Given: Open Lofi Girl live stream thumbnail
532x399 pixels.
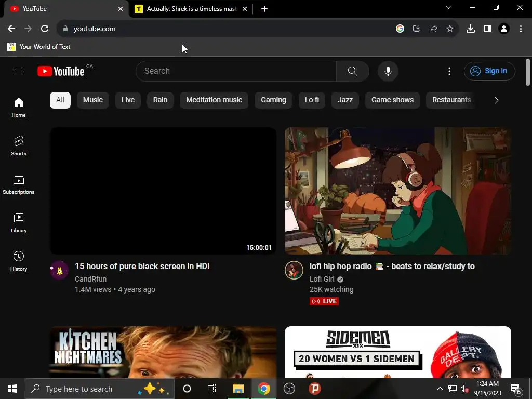Looking at the screenshot, I should tap(398, 191).
